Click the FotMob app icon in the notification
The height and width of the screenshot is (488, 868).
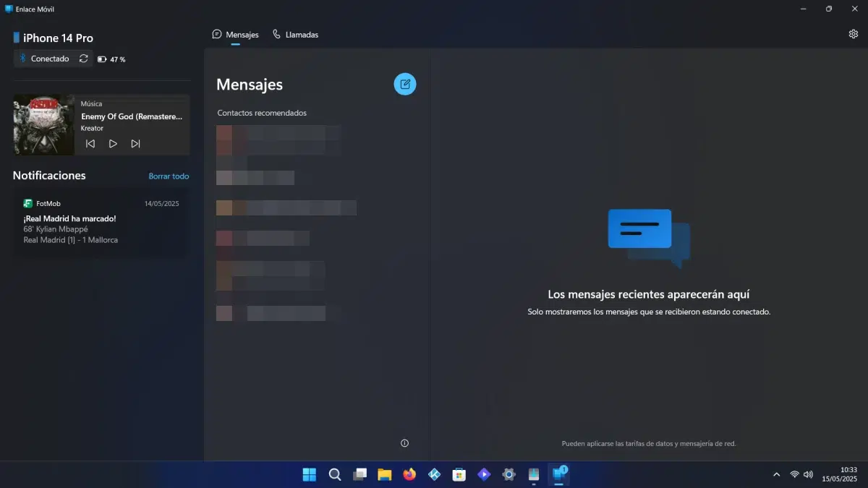(x=27, y=203)
